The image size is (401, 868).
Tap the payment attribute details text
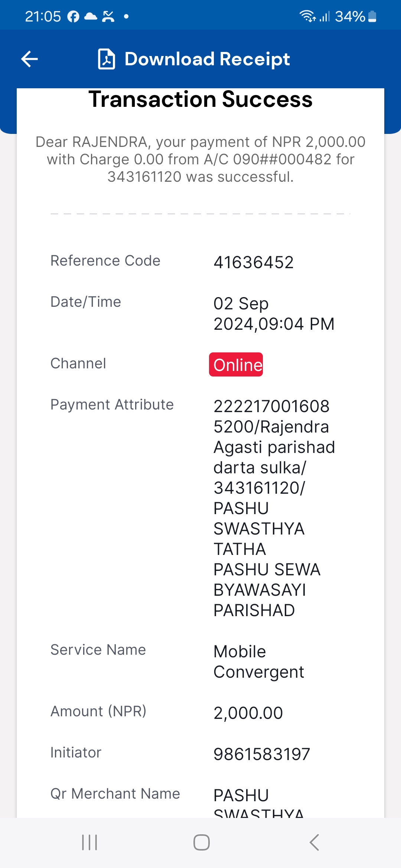click(274, 508)
